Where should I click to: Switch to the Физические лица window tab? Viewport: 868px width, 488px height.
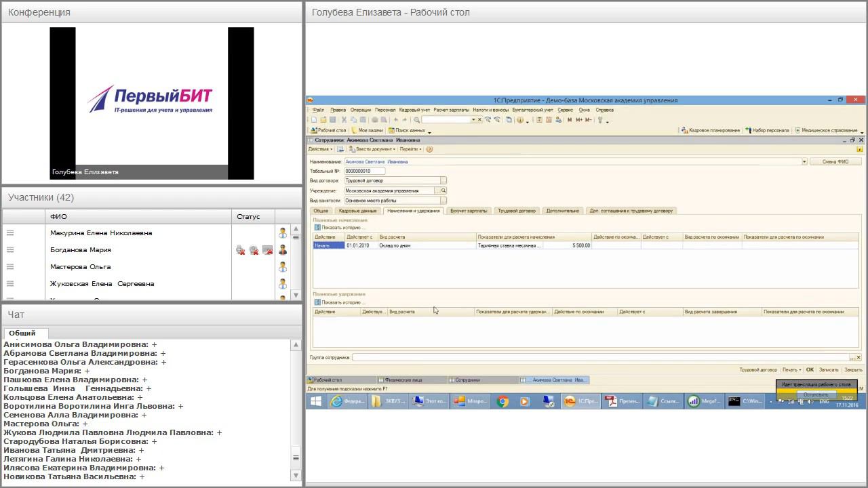pyautogui.click(x=412, y=380)
